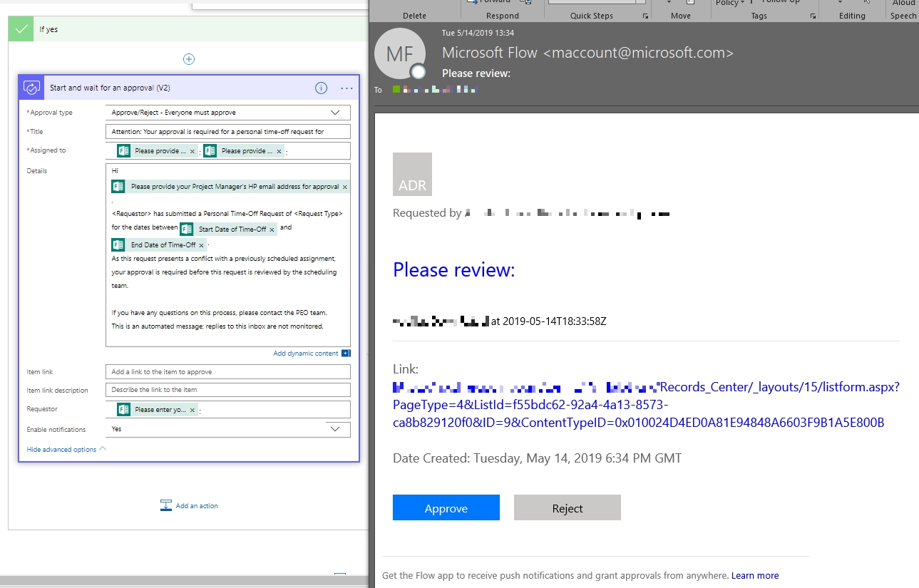Open the Enable notifications dropdown
Image resolution: width=919 pixels, height=588 pixels.
(335, 429)
